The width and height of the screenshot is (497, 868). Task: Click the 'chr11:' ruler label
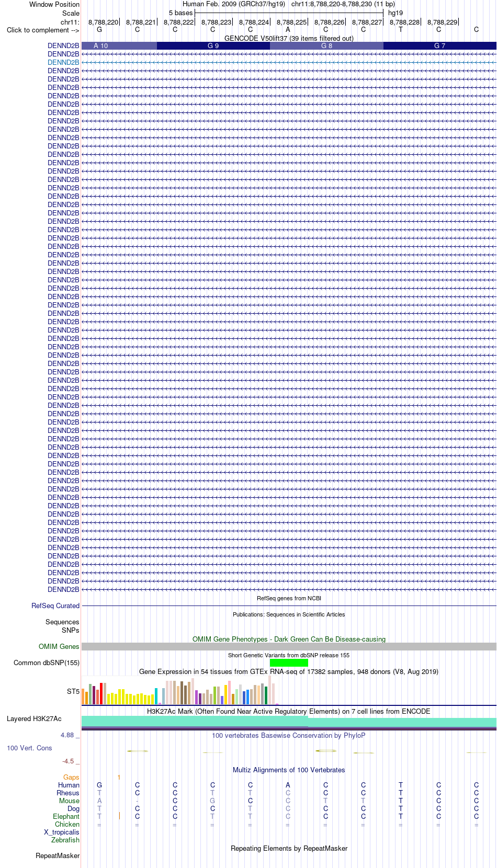pyautogui.click(x=70, y=22)
